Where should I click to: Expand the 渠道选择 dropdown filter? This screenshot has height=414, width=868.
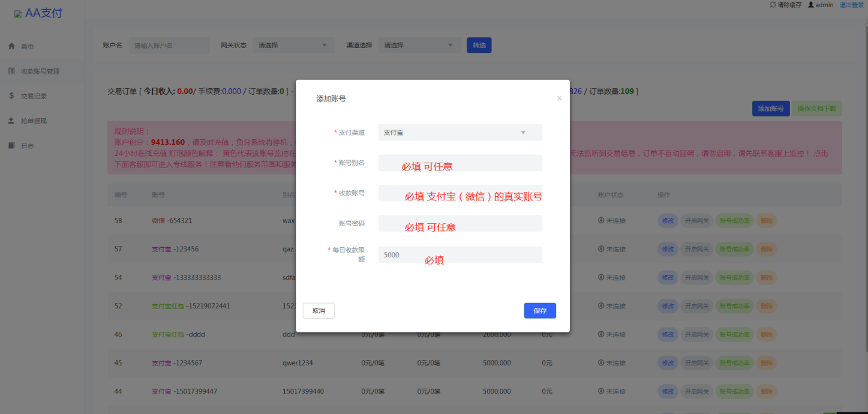pyautogui.click(x=419, y=45)
